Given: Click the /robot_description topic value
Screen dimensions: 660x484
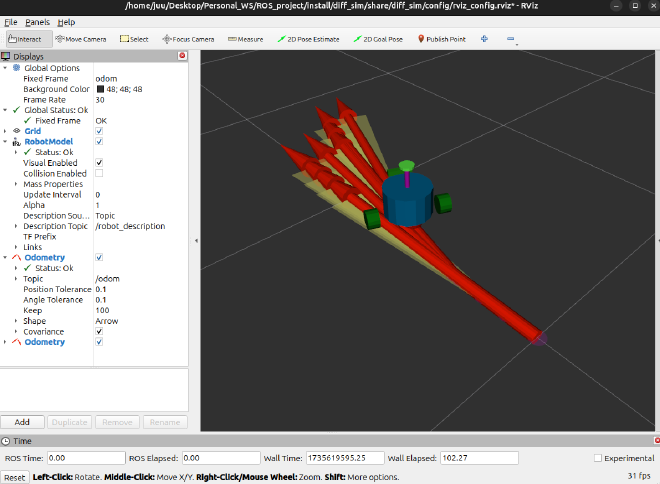Looking at the screenshot, I should (x=130, y=226).
